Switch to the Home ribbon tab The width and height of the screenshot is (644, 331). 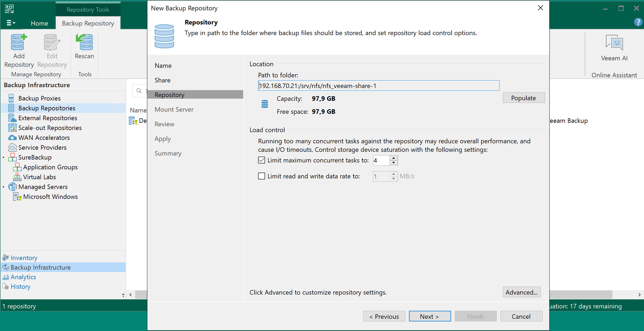point(39,23)
